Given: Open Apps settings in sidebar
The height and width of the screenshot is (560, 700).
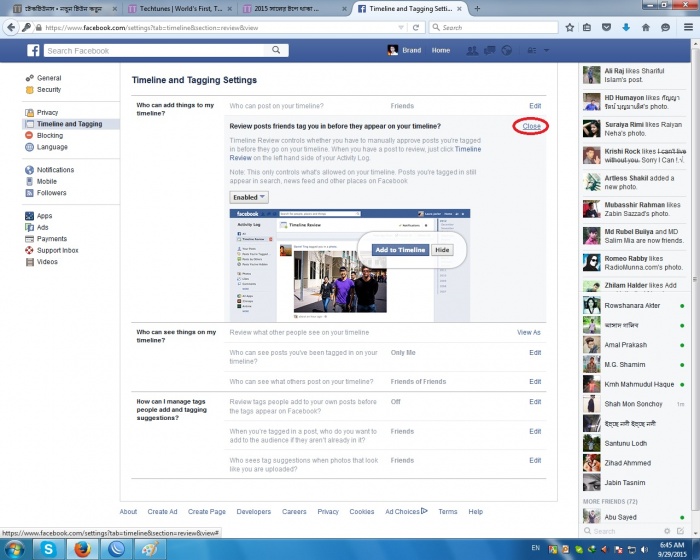Looking at the screenshot, I should pos(44,216).
